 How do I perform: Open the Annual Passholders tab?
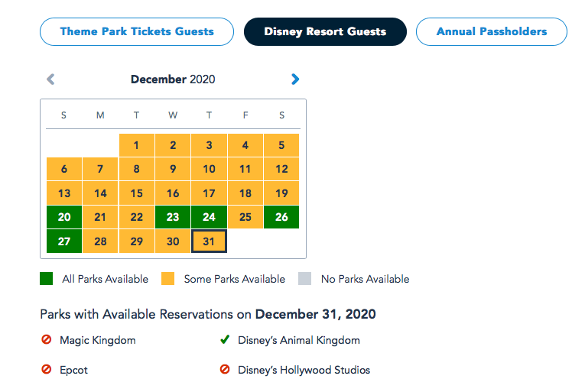click(x=492, y=32)
